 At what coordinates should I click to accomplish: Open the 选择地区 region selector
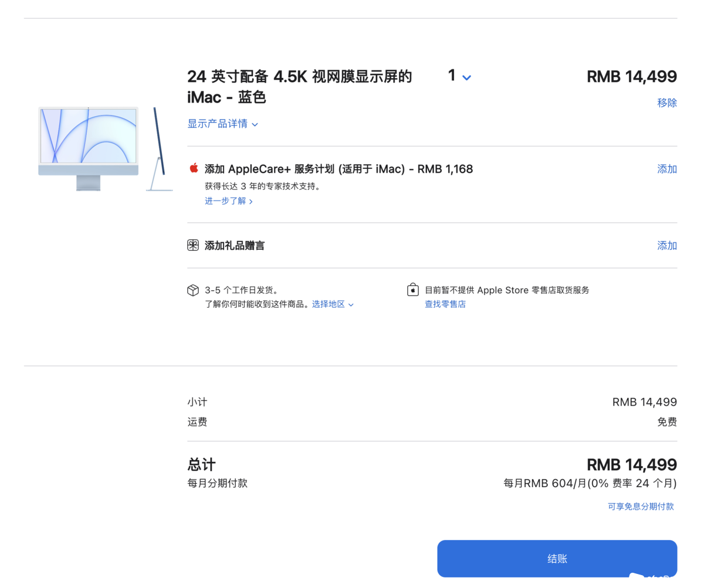pos(333,304)
